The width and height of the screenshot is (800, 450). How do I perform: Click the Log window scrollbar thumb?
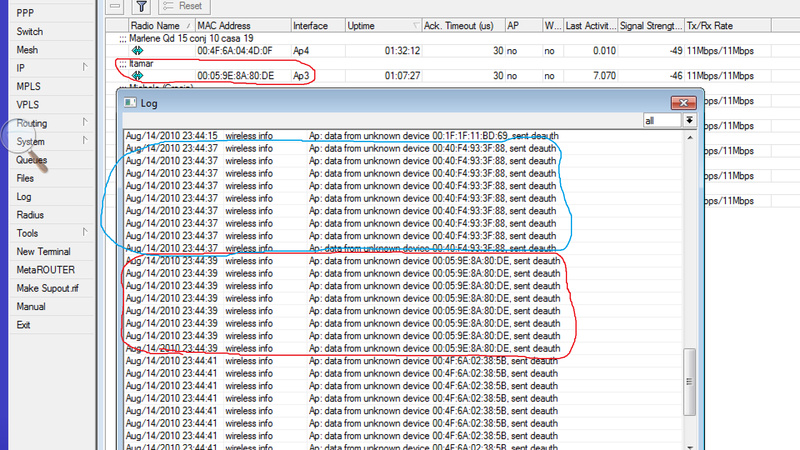point(689,382)
